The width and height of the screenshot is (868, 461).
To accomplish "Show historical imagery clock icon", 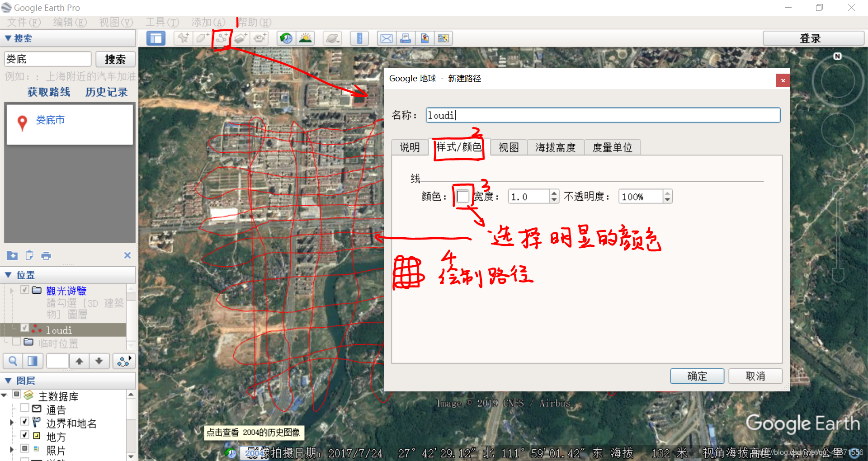I will [286, 38].
